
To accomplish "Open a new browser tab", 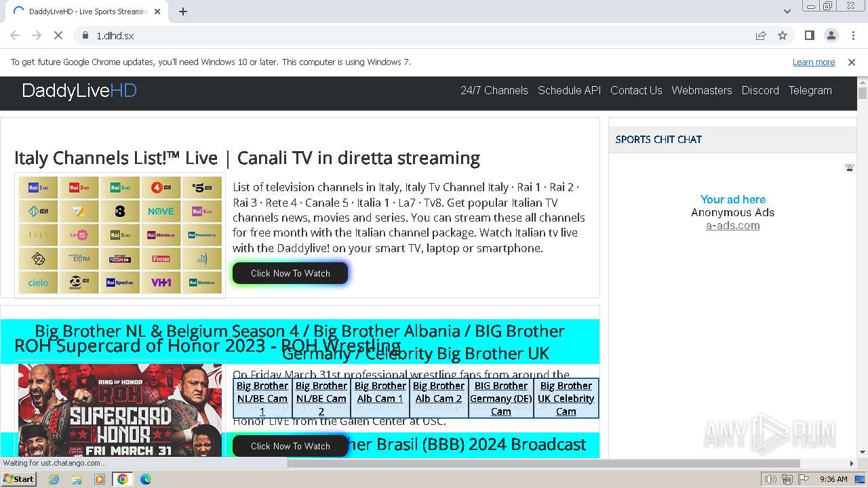I will click(183, 12).
